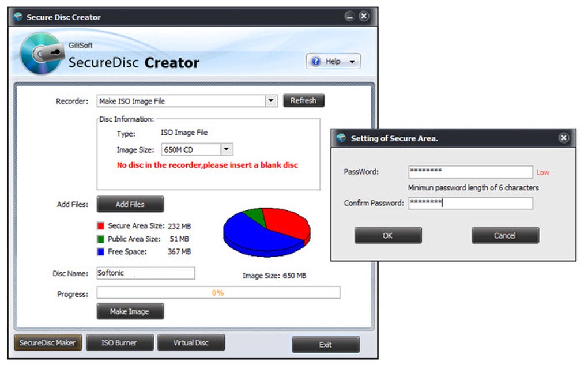Viewport: 588px width, 373px height.
Task: Click the Disc Name field containing Softonic
Action: pyautogui.click(x=146, y=273)
